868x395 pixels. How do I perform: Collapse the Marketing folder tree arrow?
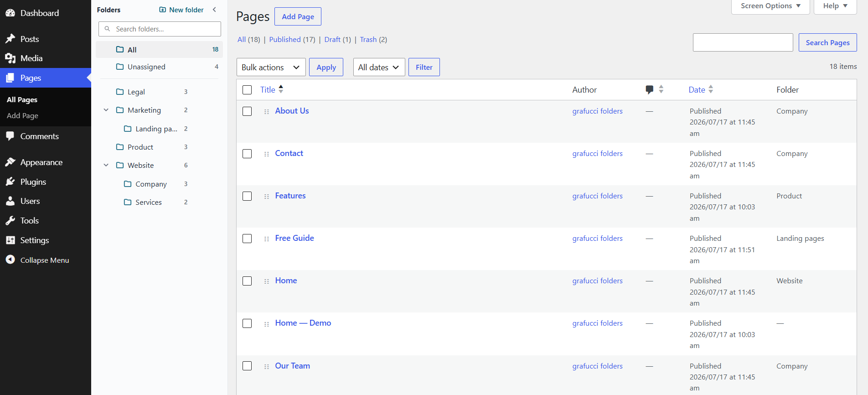106,110
